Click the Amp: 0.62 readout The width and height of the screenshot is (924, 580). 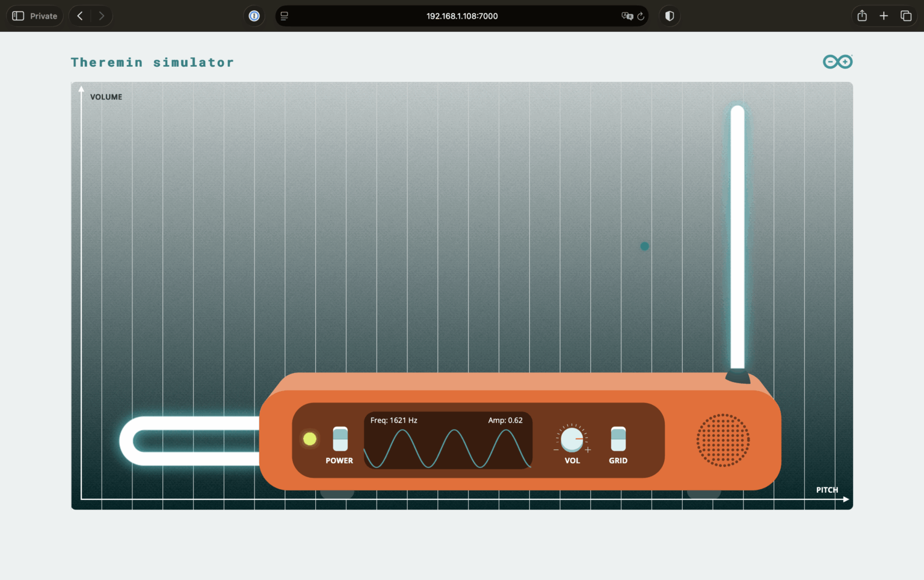pos(505,420)
